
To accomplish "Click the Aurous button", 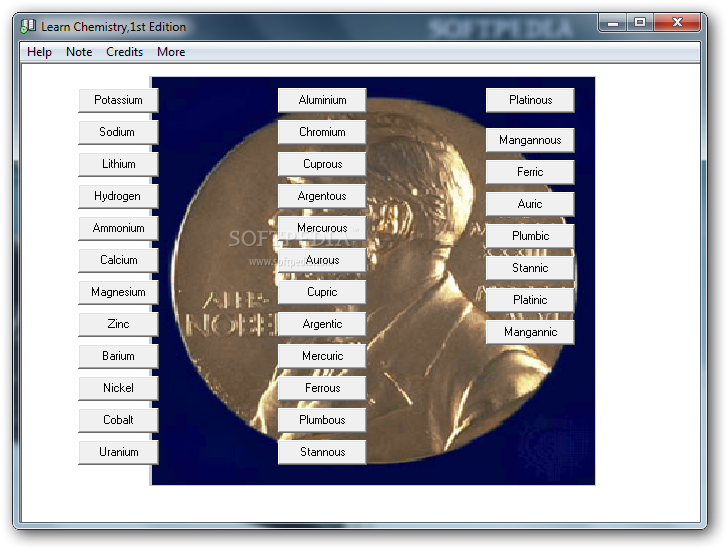I will (322, 260).
